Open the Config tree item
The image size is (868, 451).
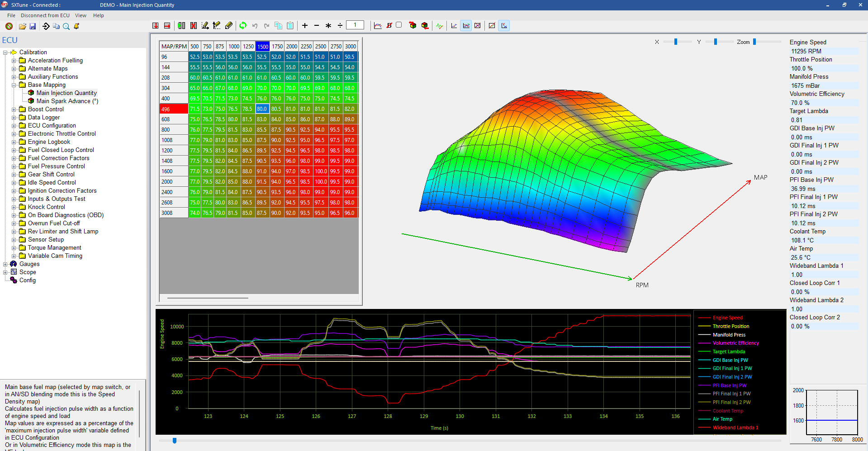(x=27, y=280)
